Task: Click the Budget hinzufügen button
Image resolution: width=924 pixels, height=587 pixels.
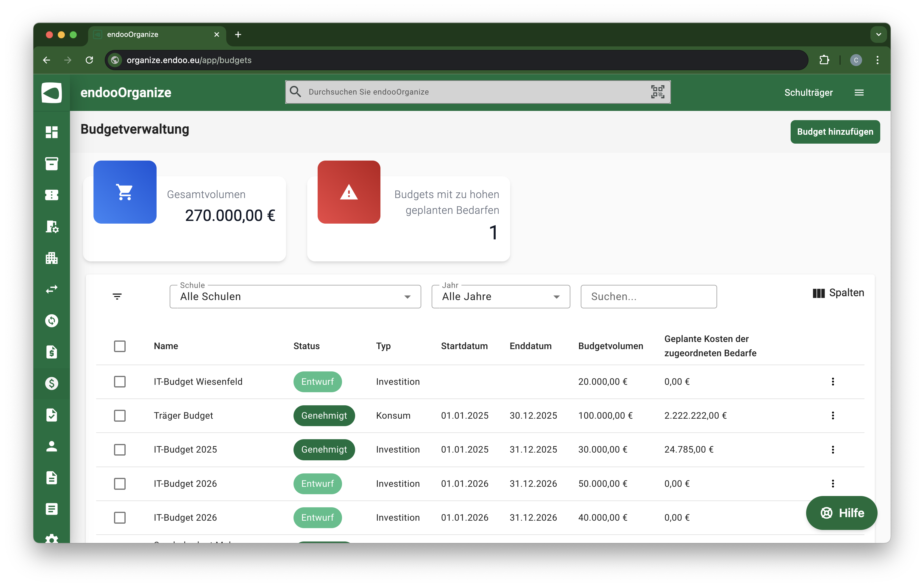Action: coord(835,132)
